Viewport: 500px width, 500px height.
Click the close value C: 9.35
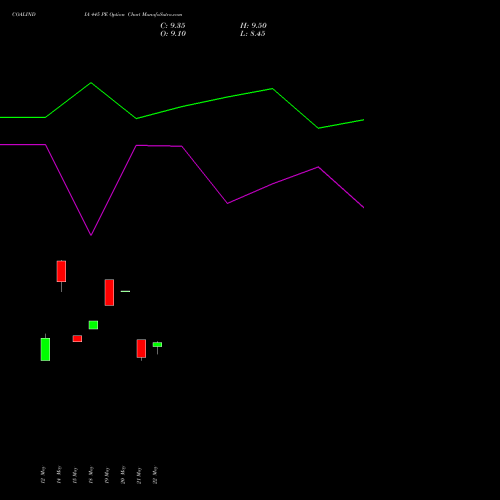point(173,26)
